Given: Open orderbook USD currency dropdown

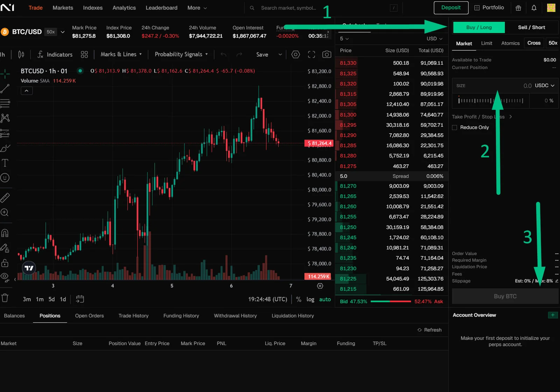Looking at the screenshot, I should coord(434,38).
